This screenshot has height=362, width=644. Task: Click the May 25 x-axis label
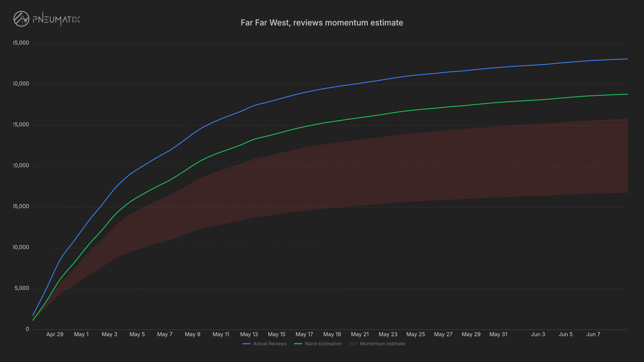point(415,334)
